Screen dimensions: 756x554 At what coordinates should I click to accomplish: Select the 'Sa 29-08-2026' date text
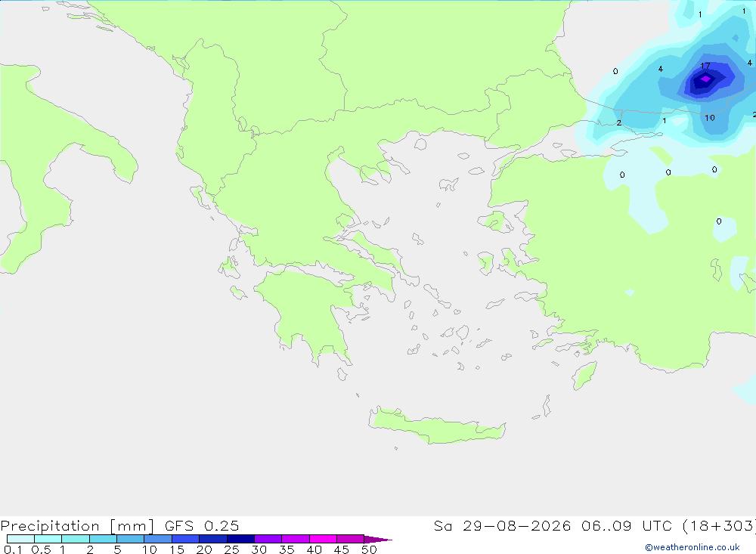[x=502, y=526]
